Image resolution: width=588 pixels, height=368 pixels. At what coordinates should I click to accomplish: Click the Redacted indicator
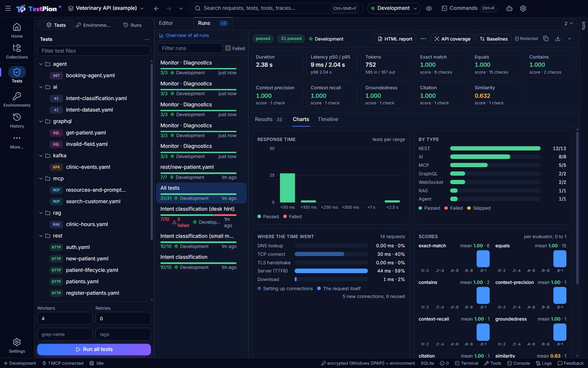pos(526,38)
